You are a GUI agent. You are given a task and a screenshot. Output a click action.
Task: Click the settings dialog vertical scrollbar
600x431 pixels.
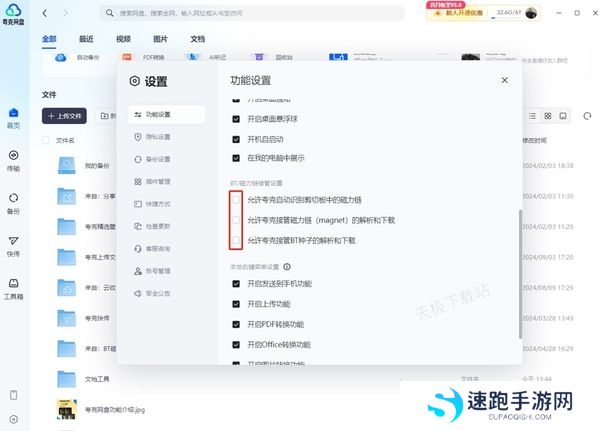(x=520, y=274)
